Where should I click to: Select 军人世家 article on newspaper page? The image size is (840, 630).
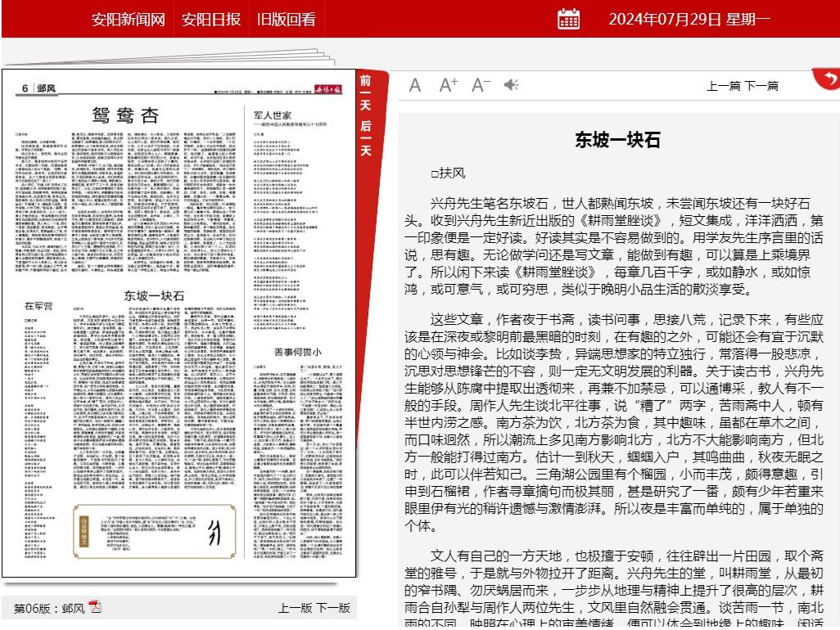[273, 116]
